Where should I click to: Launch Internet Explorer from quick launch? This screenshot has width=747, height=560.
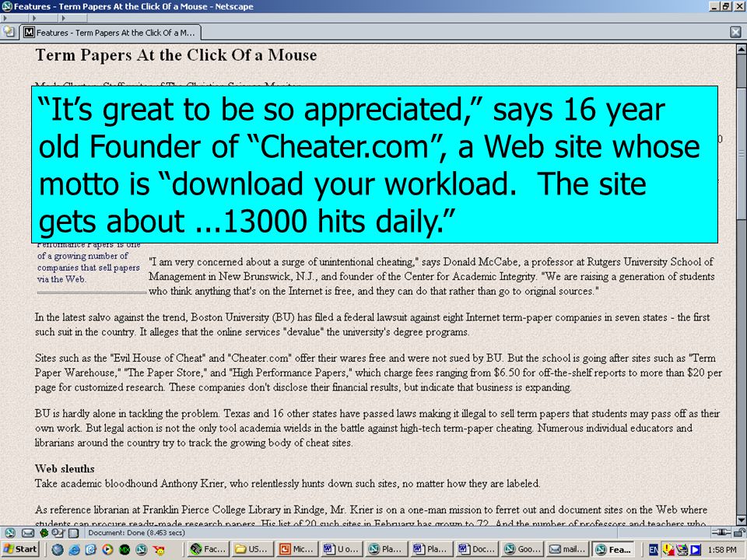click(x=75, y=550)
